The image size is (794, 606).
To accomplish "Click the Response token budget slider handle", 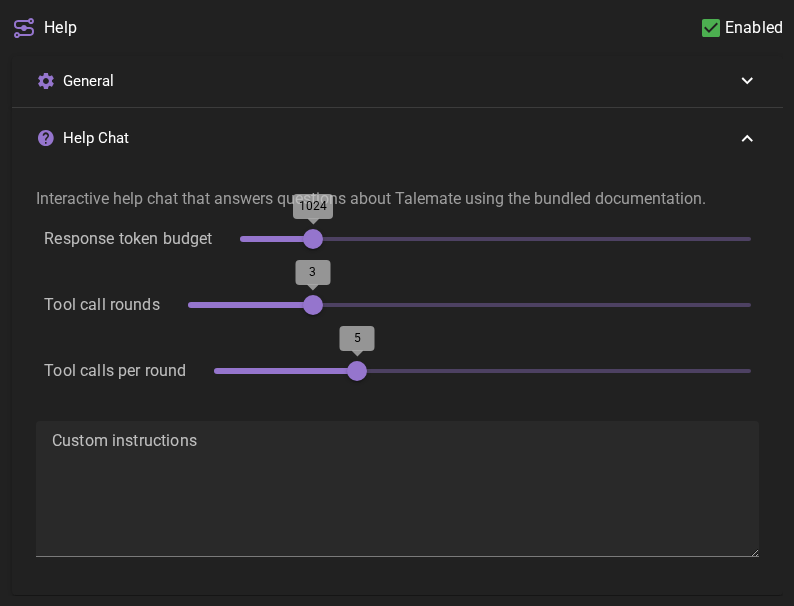I will tap(313, 239).
